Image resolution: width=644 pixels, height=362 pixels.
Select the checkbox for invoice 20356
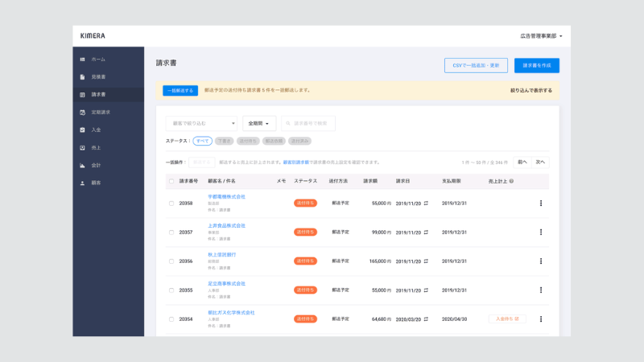click(171, 261)
